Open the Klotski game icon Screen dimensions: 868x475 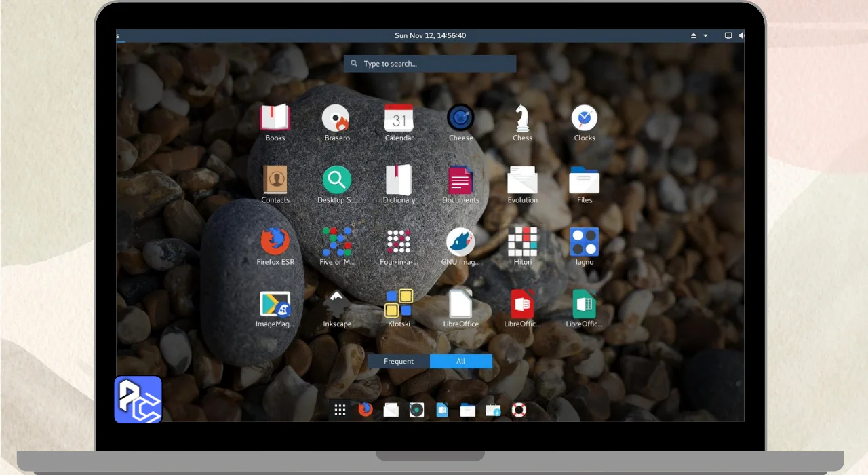coord(399,304)
